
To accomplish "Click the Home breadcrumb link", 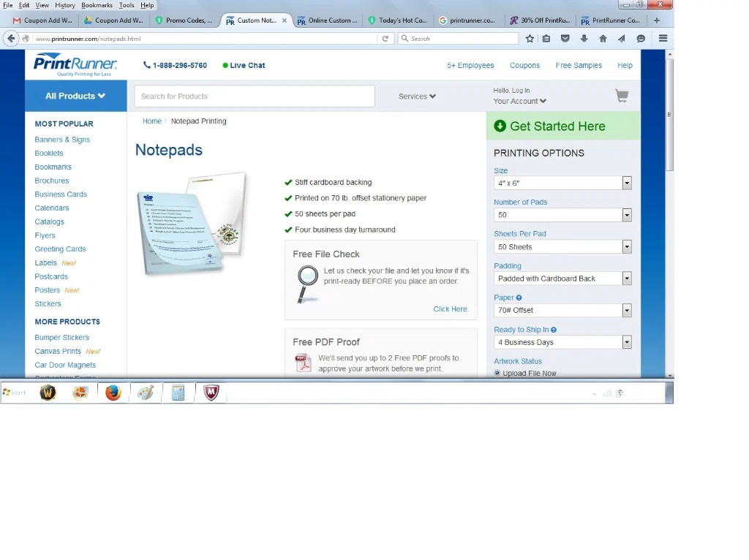I will click(152, 121).
